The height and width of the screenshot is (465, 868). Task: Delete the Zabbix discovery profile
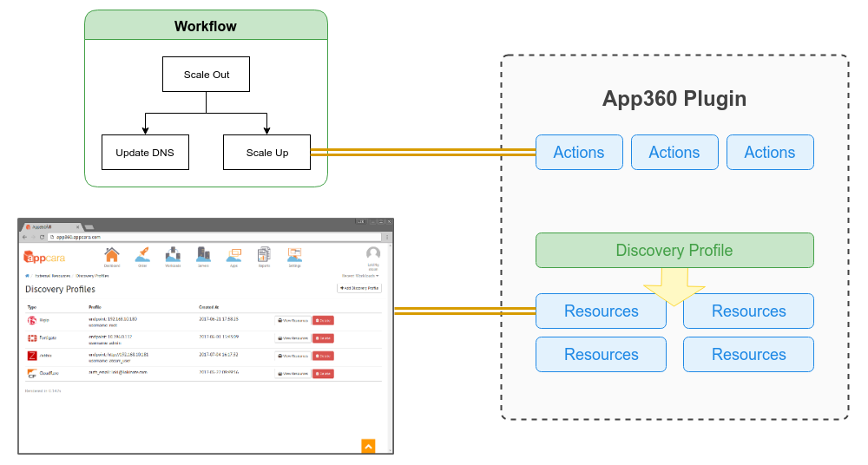(323, 356)
